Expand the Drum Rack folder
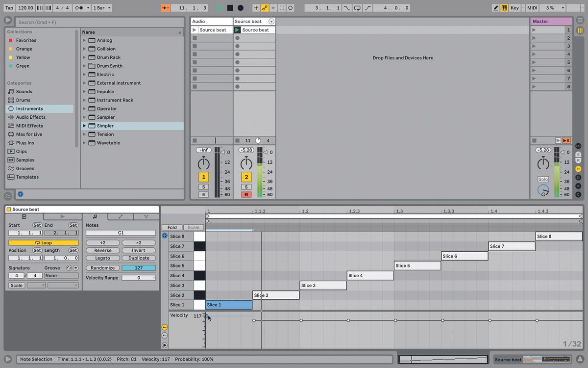The width and height of the screenshot is (588, 368). point(84,57)
